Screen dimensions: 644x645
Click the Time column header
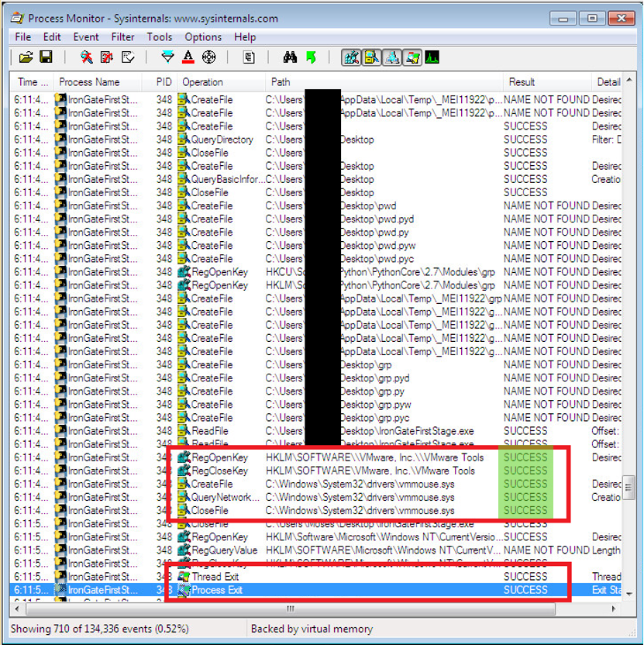33,82
